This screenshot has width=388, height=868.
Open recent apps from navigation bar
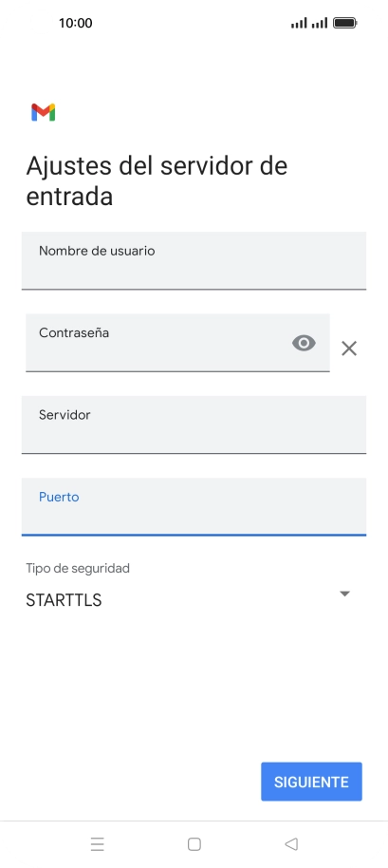98,844
